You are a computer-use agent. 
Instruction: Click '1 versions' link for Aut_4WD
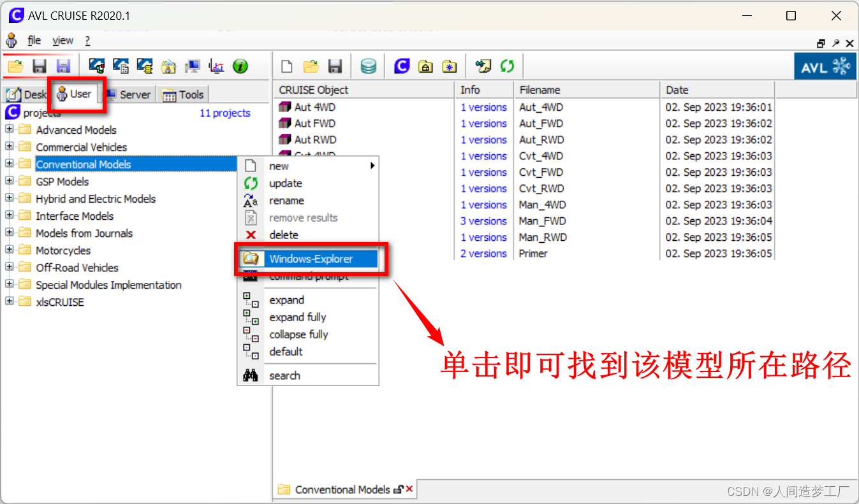point(483,107)
